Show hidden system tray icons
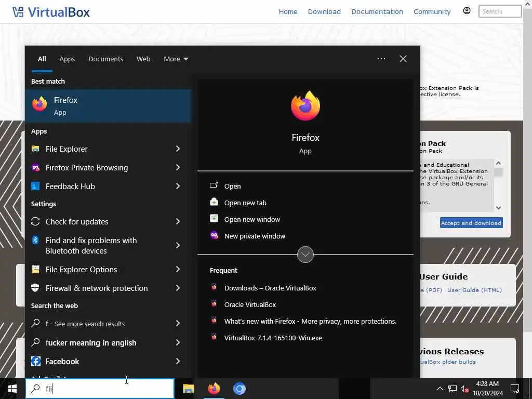 click(440, 389)
